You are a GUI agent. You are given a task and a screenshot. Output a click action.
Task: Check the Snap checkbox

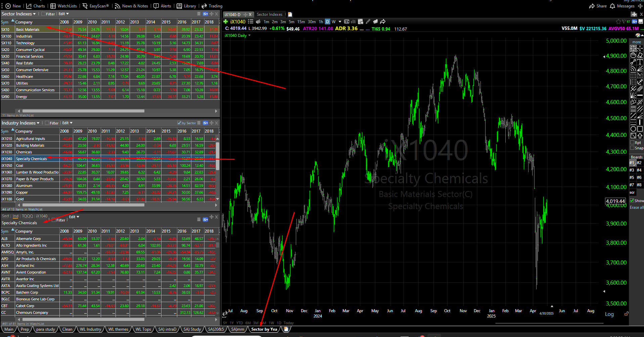point(633,148)
